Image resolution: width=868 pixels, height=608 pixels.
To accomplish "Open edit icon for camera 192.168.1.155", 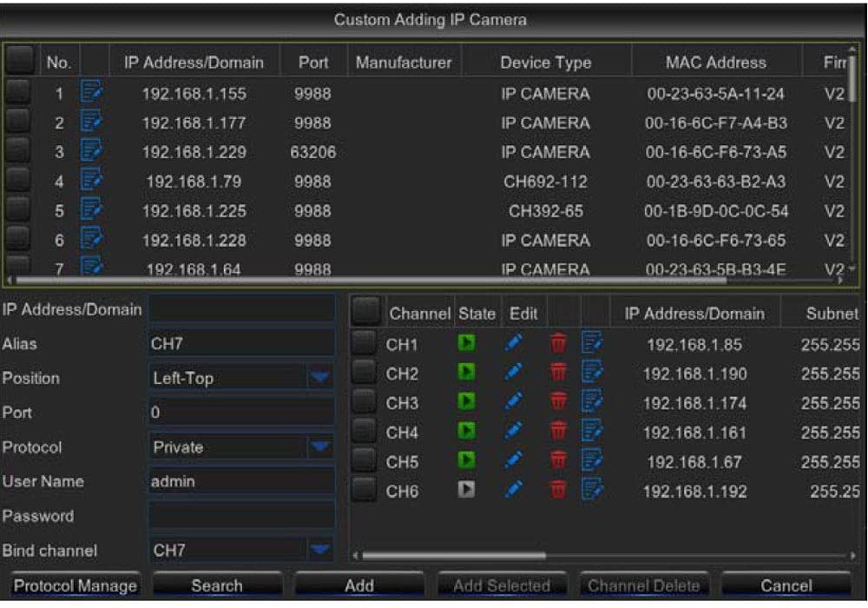I will tap(91, 92).
